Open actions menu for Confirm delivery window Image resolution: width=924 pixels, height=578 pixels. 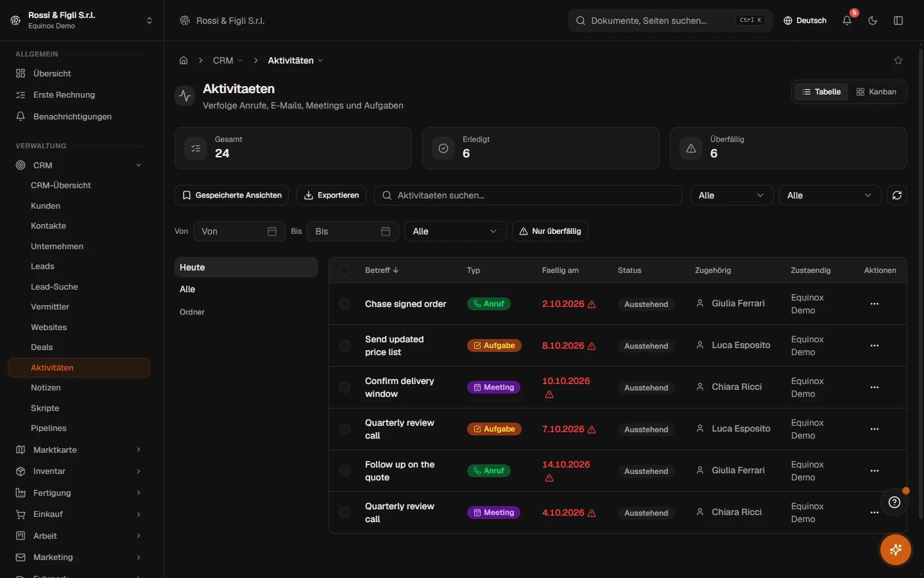coord(874,387)
